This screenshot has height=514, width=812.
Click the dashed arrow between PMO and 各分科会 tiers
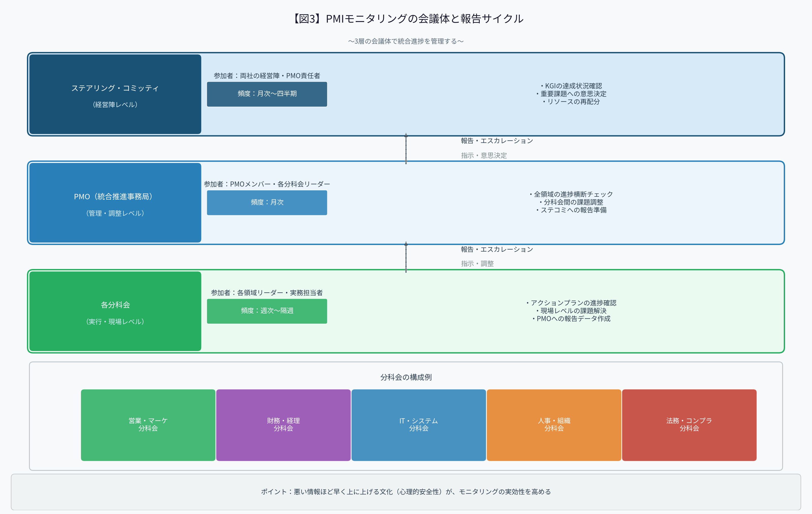pos(406,257)
